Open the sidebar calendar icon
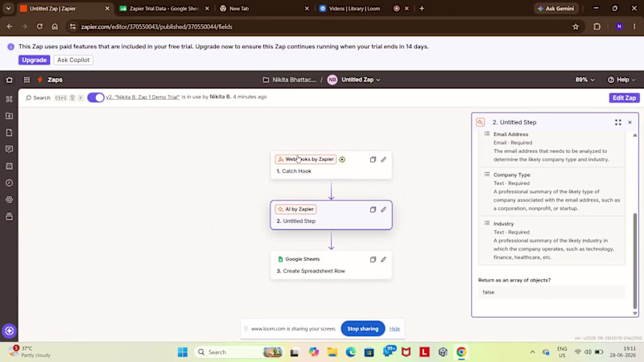644x362 pixels. (9, 166)
